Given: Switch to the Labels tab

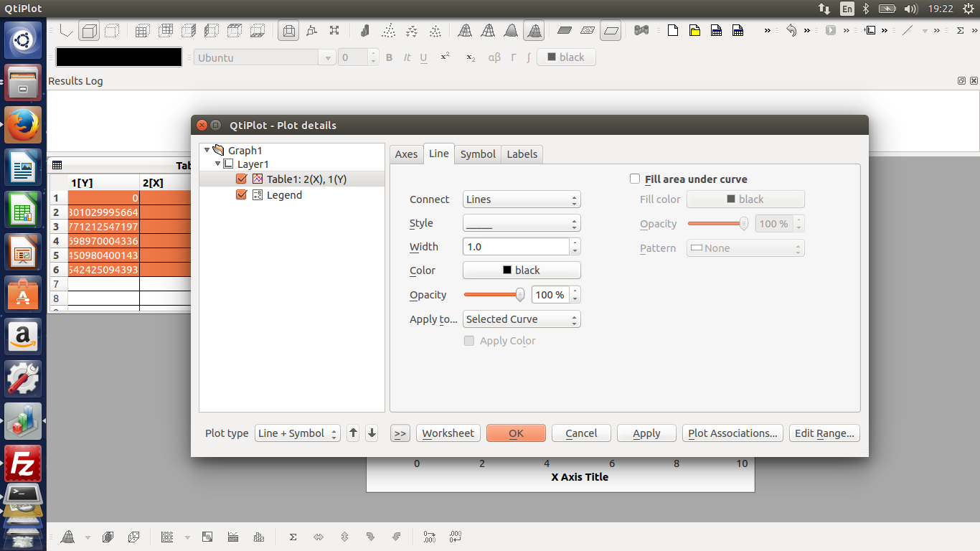Looking at the screenshot, I should (x=522, y=154).
